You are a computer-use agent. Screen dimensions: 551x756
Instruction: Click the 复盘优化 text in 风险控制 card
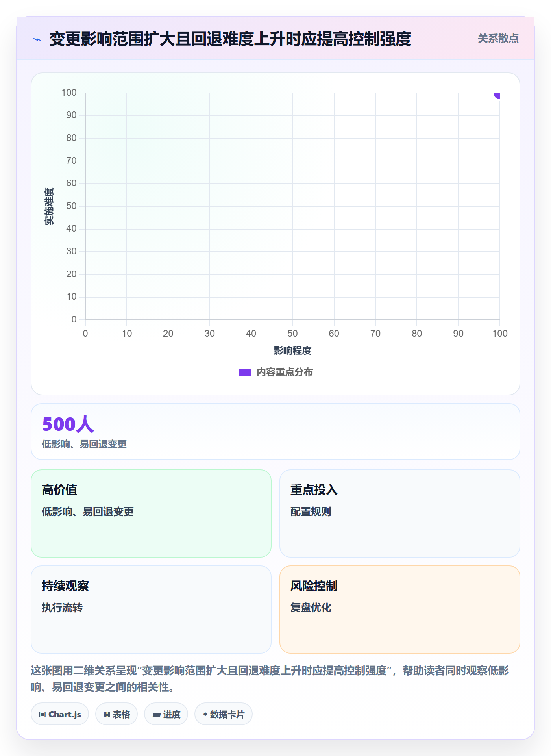[x=311, y=608]
